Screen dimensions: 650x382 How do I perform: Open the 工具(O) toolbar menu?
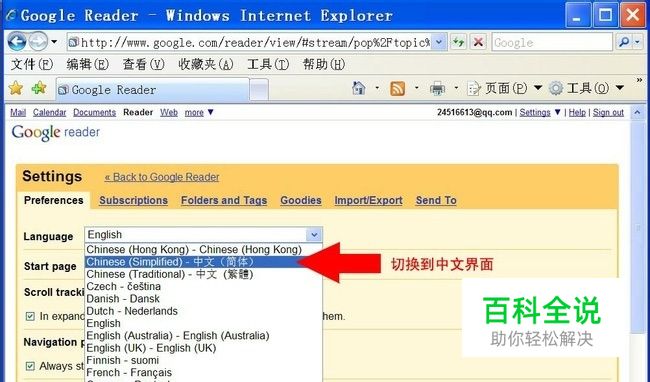pyautogui.click(x=586, y=88)
